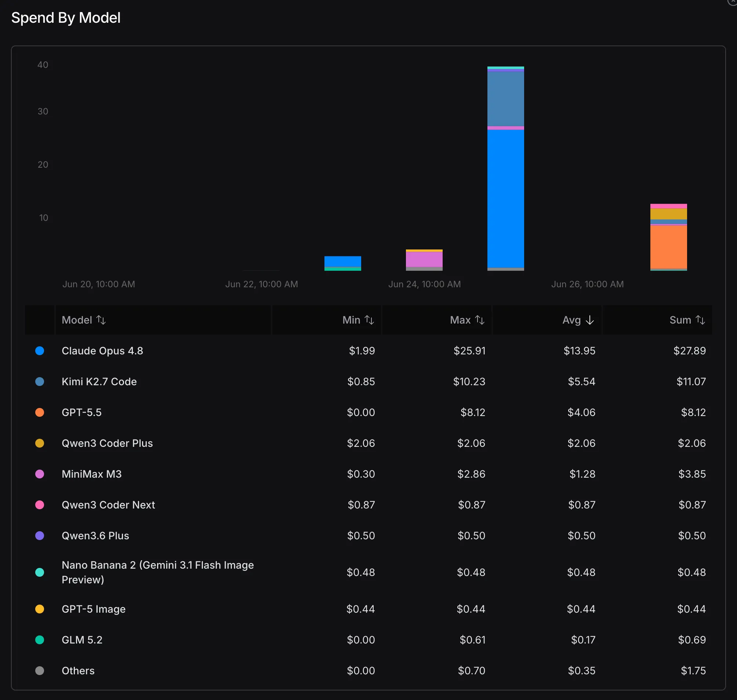The width and height of the screenshot is (737, 700).
Task: Click the Others gray legend dot
Action: [40, 671]
